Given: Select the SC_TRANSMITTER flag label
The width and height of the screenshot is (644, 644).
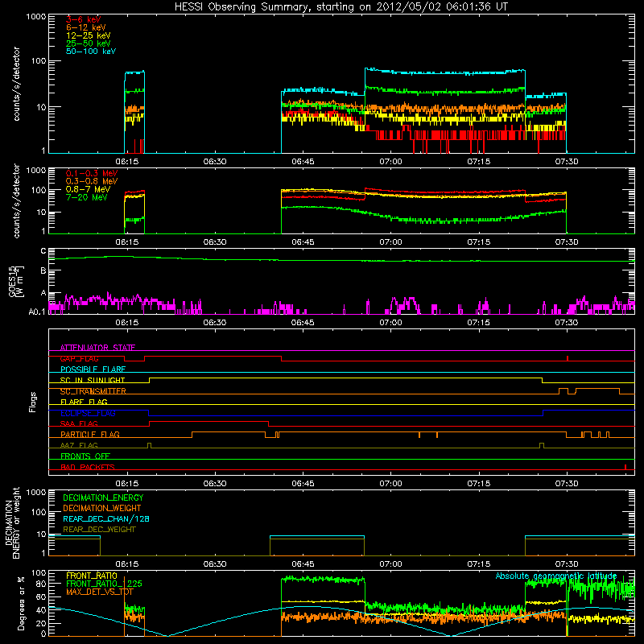Looking at the screenshot, I should click(93, 391).
